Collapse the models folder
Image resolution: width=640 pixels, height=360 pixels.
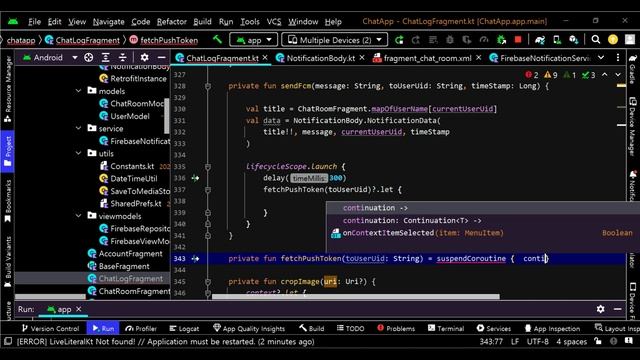pyautogui.click(x=79, y=91)
